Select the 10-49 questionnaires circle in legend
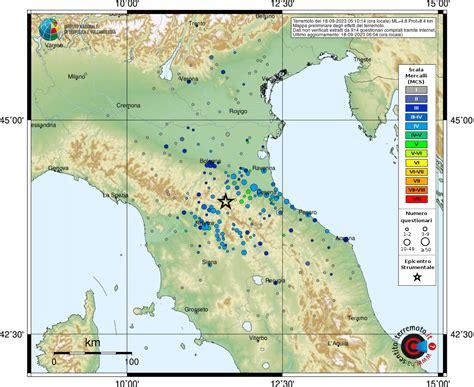This screenshot has width=474, height=387. (407, 242)
